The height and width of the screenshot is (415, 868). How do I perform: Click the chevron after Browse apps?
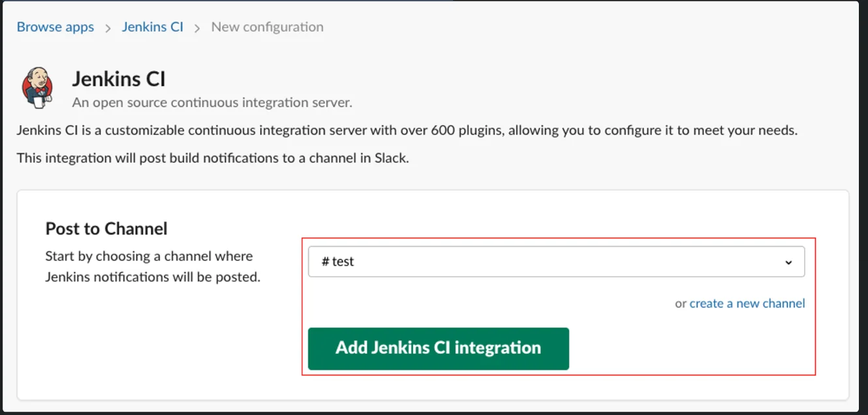tap(108, 28)
